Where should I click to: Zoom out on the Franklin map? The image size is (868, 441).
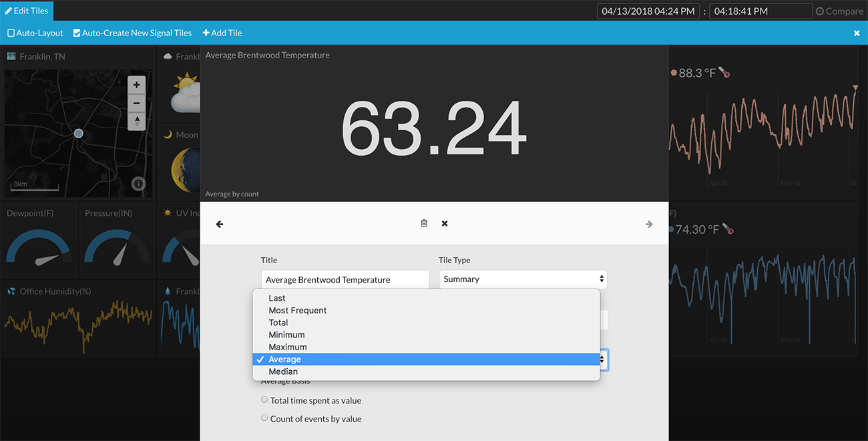click(136, 103)
